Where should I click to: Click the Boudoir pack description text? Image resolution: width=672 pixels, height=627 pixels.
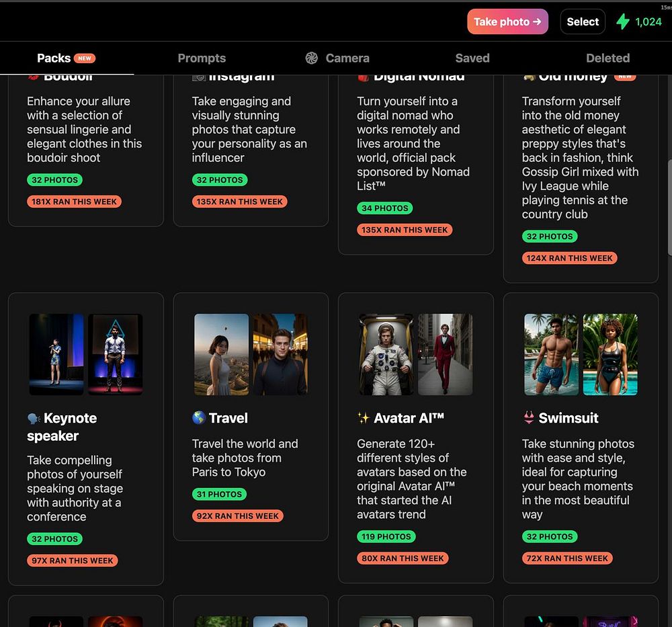[85, 130]
